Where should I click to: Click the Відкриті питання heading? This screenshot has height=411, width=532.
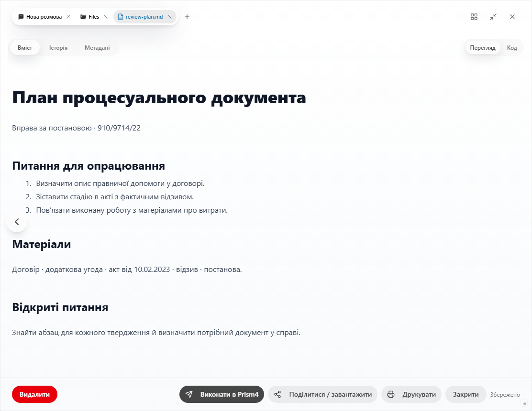(60, 307)
